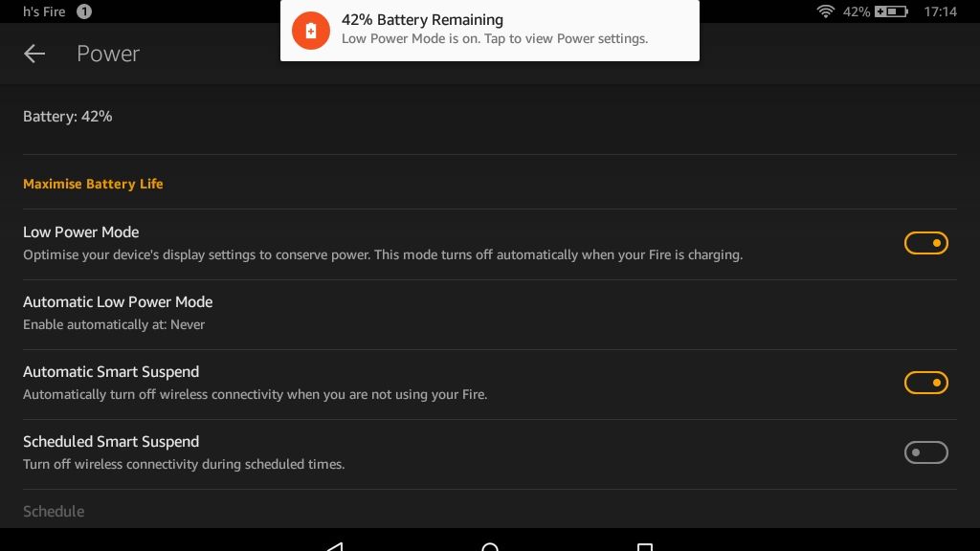Select the Maximise Battery Life section header
The height and width of the screenshot is (551, 980).
click(x=93, y=184)
